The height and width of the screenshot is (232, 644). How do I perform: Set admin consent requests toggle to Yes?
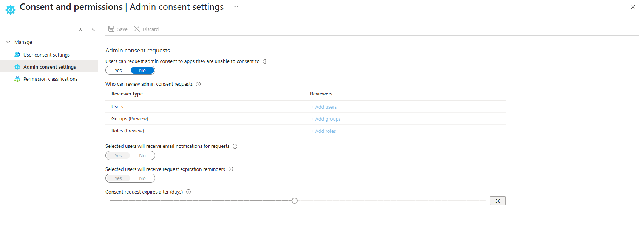[118, 71]
